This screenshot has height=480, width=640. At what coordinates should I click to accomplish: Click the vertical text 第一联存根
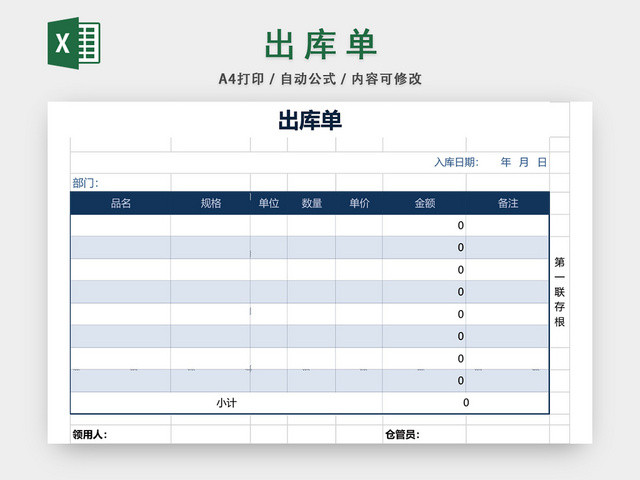click(x=560, y=291)
